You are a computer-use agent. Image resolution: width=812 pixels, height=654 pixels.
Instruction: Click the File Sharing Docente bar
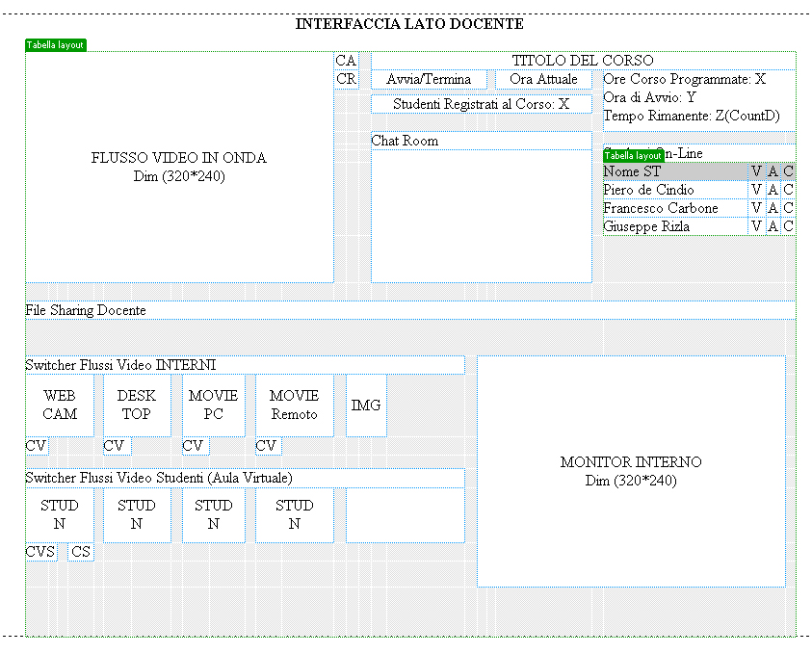tap(409, 310)
